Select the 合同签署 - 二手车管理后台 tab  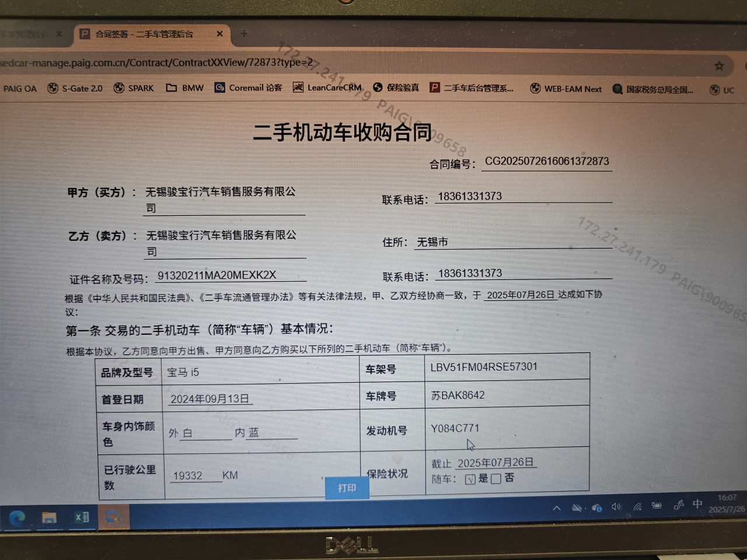(x=144, y=34)
